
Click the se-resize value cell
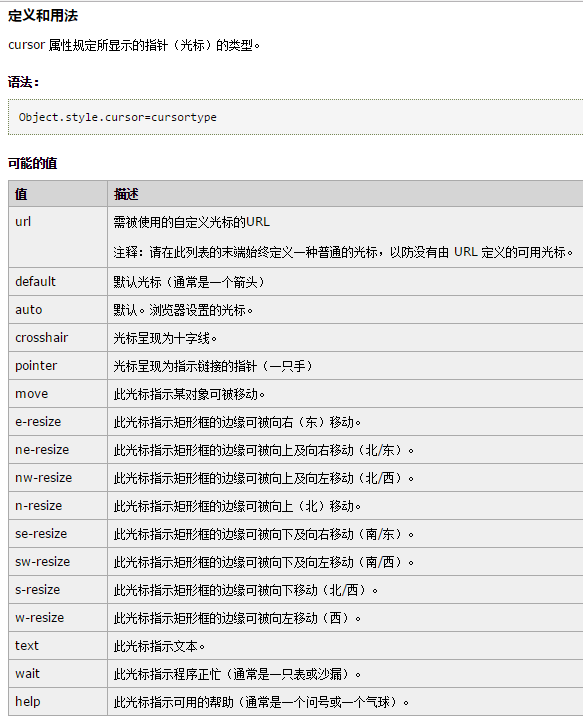(58, 533)
